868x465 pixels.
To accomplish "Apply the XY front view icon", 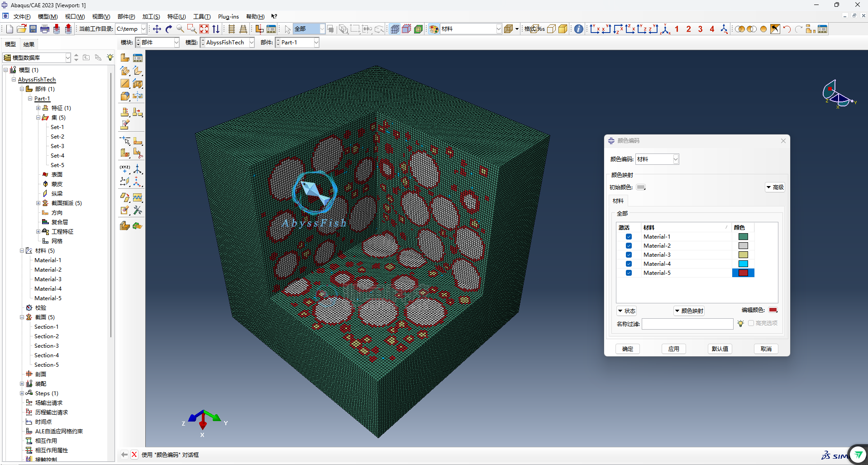I will pos(595,29).
